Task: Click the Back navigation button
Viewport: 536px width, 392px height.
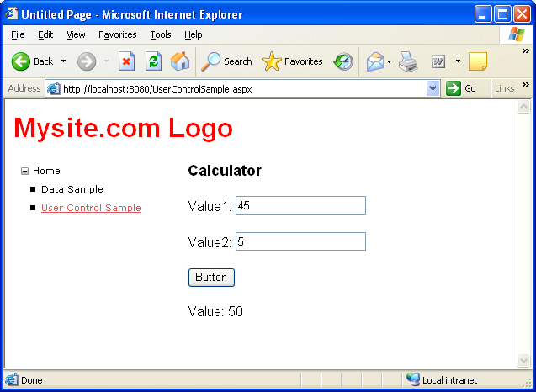Action: pos(32,61)
